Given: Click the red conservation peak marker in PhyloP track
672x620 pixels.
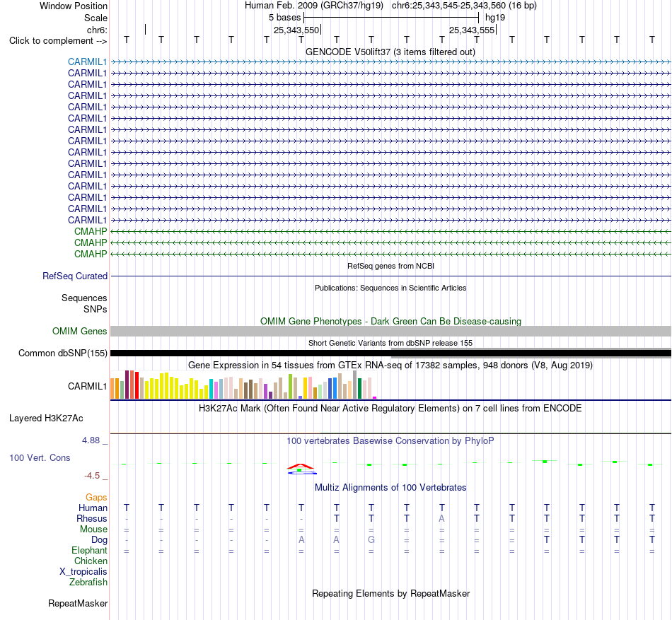Looking at the screenshot, I should tap(301, 466).
